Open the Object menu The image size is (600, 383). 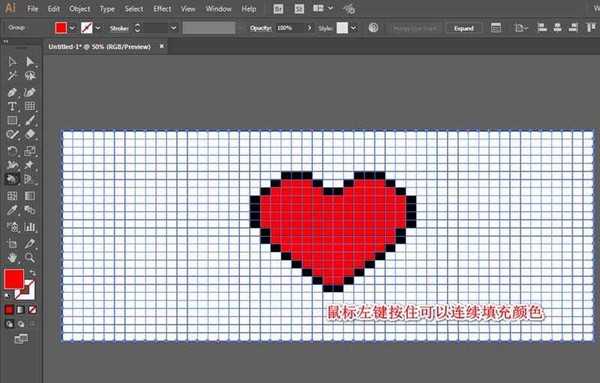(80, 8)
